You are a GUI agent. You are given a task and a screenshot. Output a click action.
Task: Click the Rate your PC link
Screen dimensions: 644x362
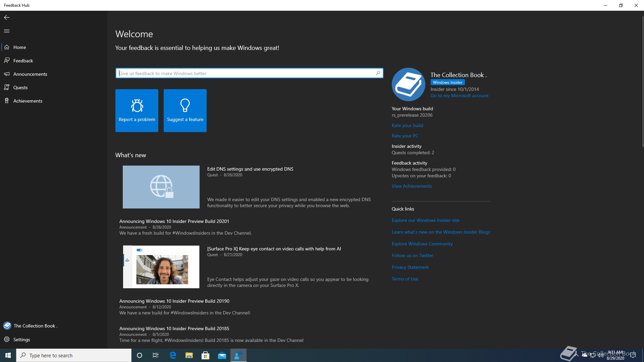click(x=405, y=136)
